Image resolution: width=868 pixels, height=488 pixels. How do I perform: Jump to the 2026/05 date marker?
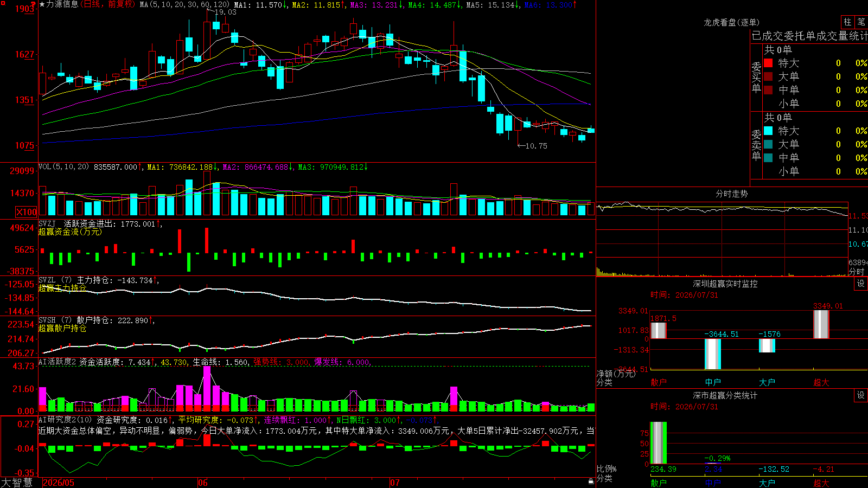59,483
